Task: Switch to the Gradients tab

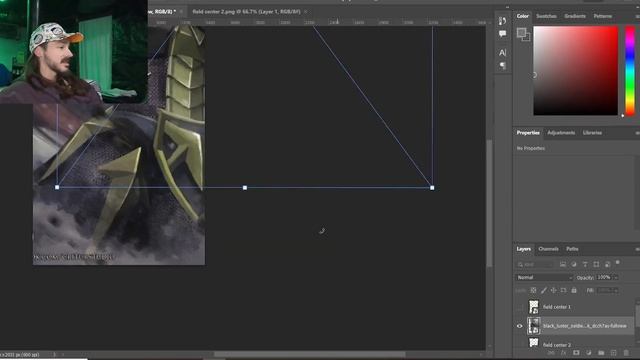Action: coord(575,16)
